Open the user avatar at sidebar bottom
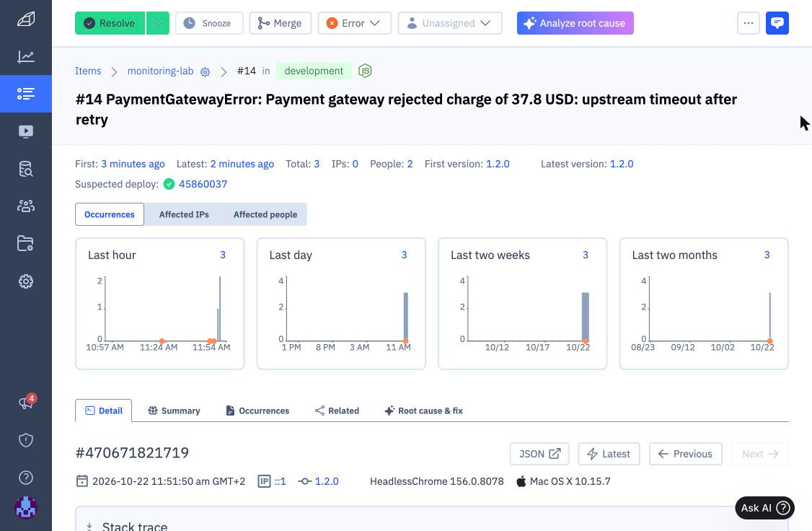The width and height of the screenshot is (812, 531). tap(26, 508)
